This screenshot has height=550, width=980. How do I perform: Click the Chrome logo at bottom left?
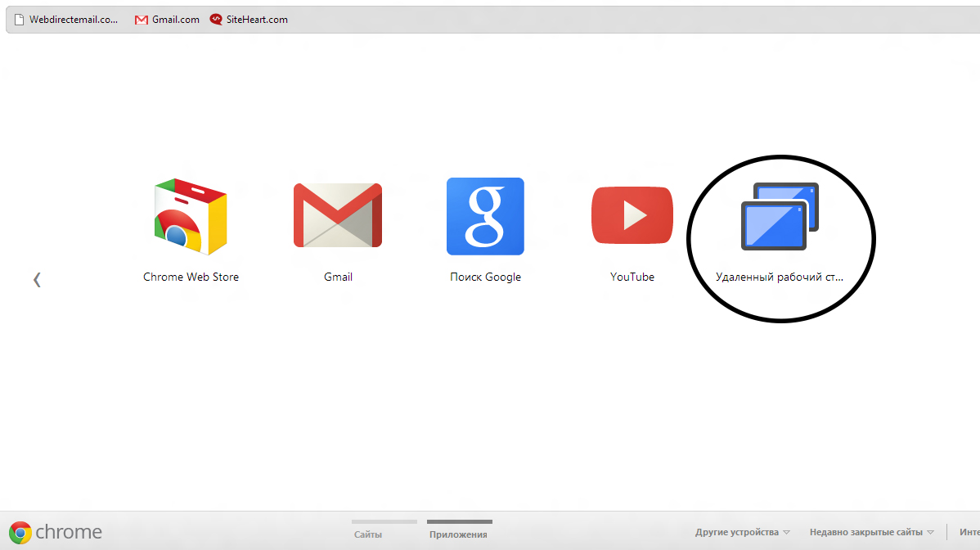click(20, 533)
